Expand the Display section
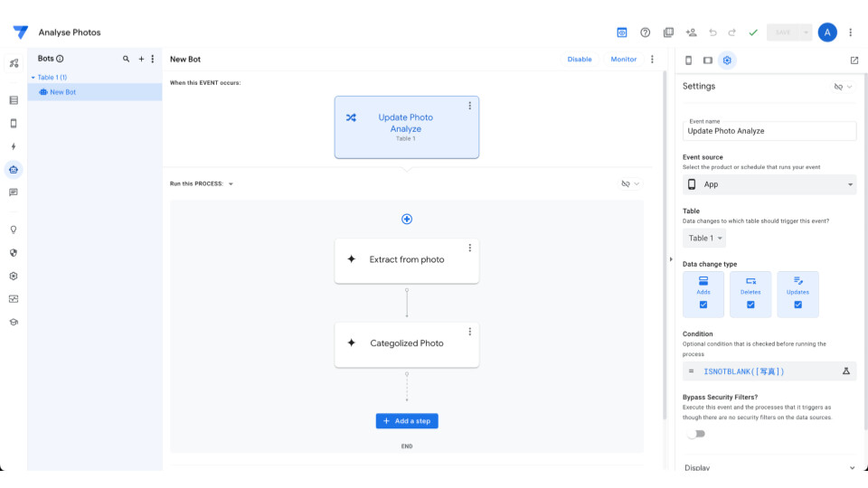The image size is (868, 488). click(x=769, y=468)
